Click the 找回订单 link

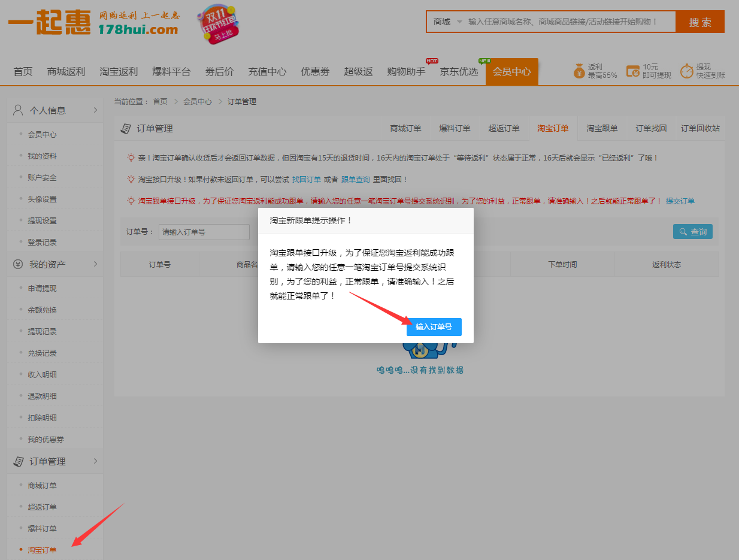tap(307, 180)
